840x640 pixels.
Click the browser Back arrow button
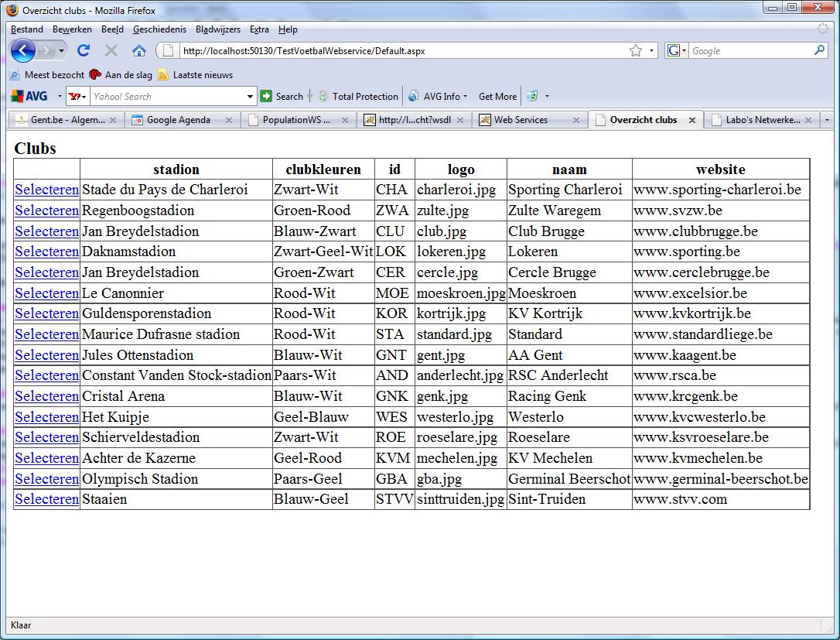tap(22, 51)
